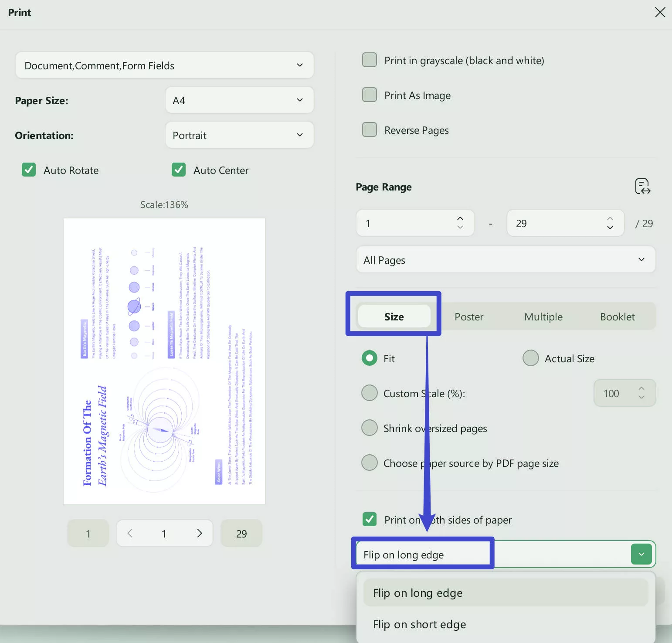Image resolution: width=672 pixels, height=643 pixels.
Task: Increase the custom scale percentage stepper
Action: click(641, 388)
